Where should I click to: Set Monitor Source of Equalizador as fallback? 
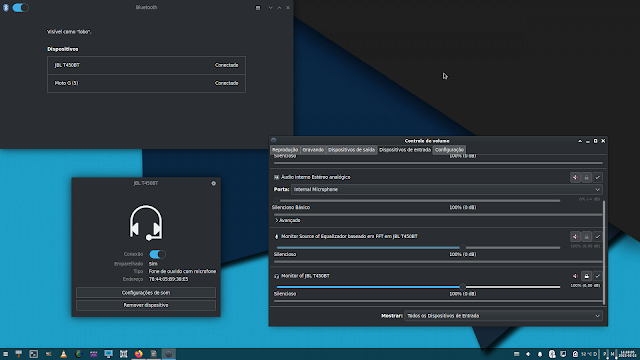click(x=598, y=237)
